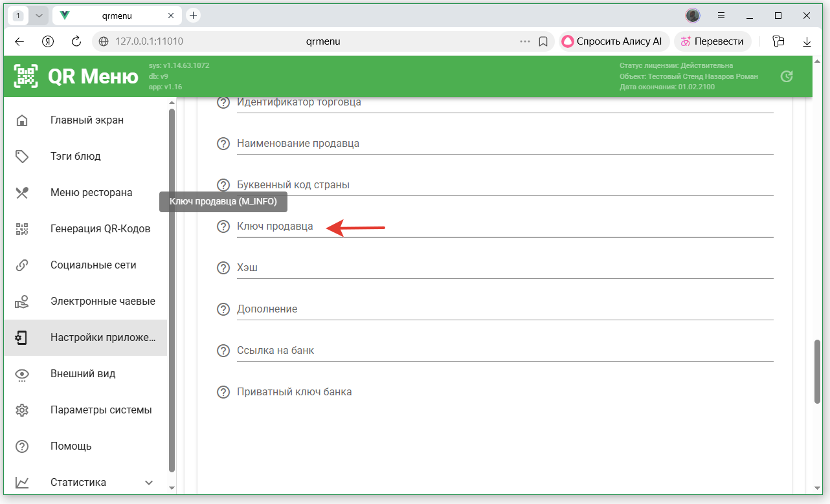Open the Меню ресторана sidebar item

click(91, 193)
